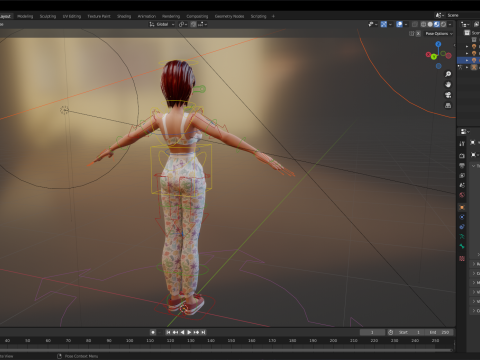This screenshot has height=360, width=480.
Task: Open the properties editor type dropdown
Action: [464, 132]
